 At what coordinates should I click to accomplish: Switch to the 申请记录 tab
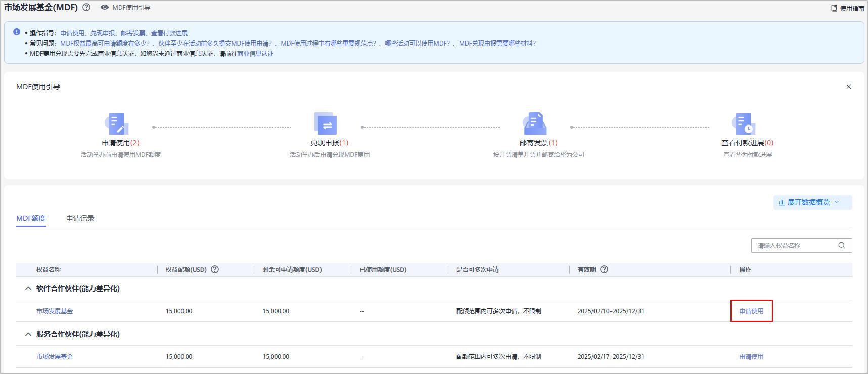(80, 218)
